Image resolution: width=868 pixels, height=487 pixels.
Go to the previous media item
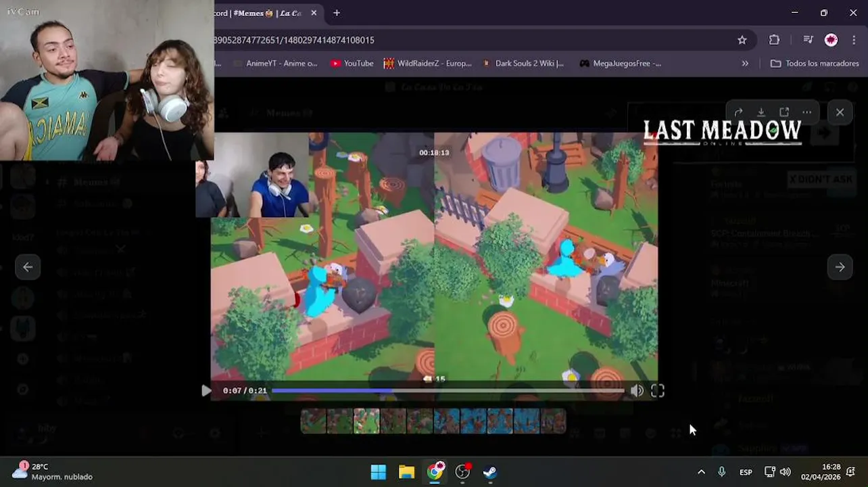[x=28, y=267]
